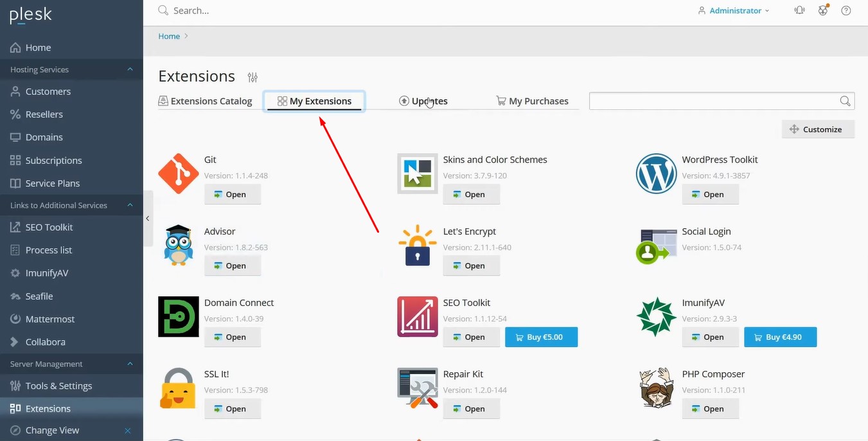Switch to the Extensions Catalog tab

[x=206, y=101]
